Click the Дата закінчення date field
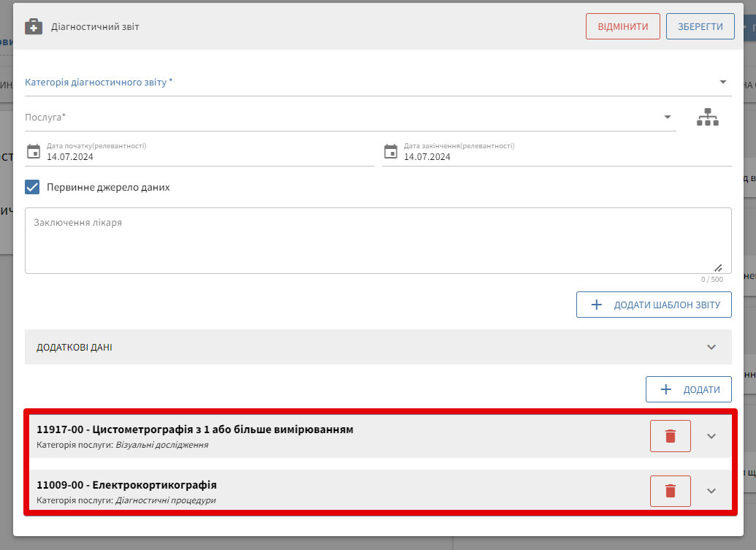This screenshot has height=550, width=756. click(566, 156)
